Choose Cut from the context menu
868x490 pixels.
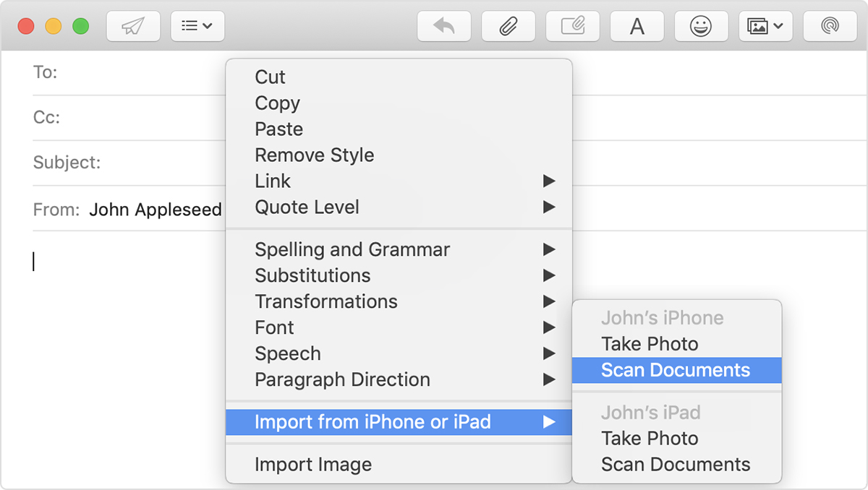tap(399, 77)
